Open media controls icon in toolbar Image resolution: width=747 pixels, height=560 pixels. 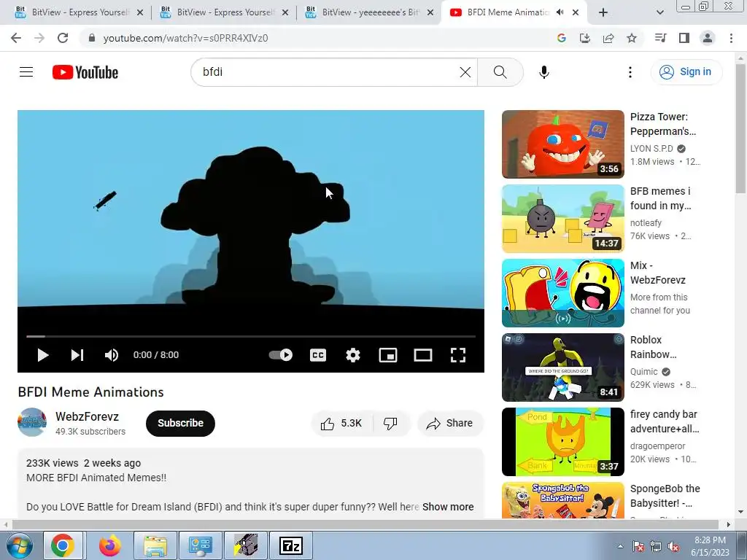click(x=661, y=38)
